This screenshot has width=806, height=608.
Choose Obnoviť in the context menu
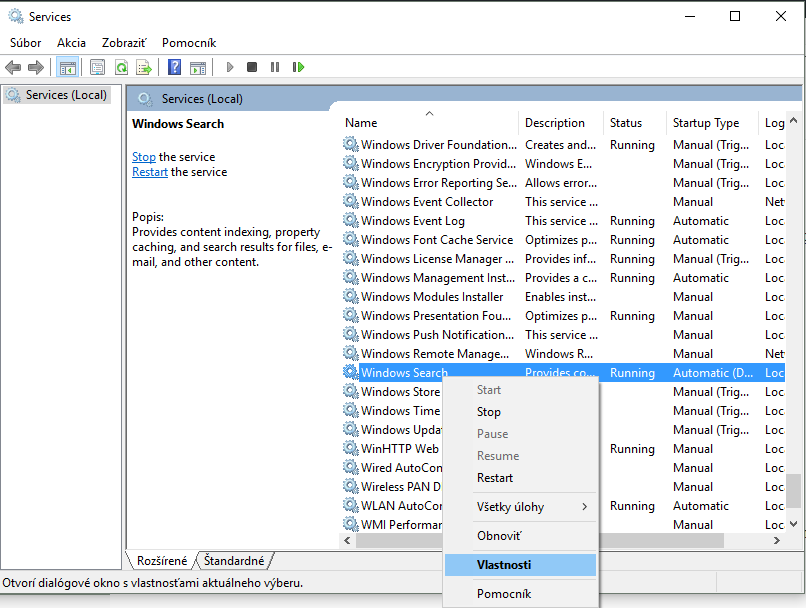click(520, 536)
